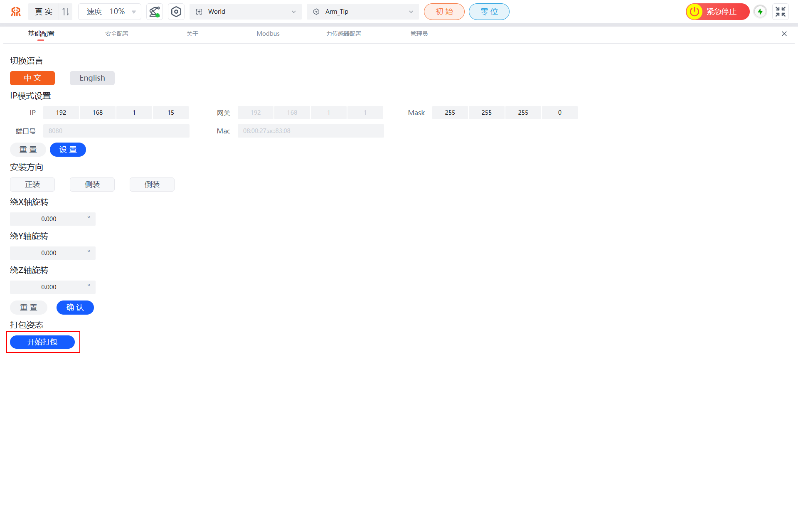Click the Arm_Tip cube icon

point(316,12)
